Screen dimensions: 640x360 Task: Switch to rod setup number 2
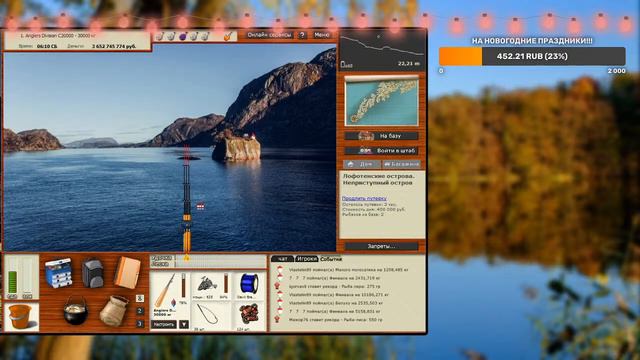tap(140, 311)
